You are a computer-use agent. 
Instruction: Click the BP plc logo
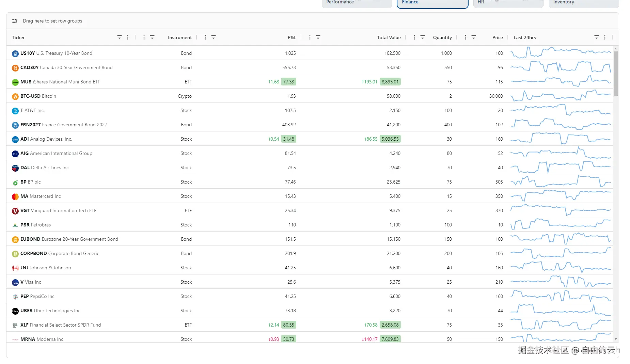(x=15, y=182)
